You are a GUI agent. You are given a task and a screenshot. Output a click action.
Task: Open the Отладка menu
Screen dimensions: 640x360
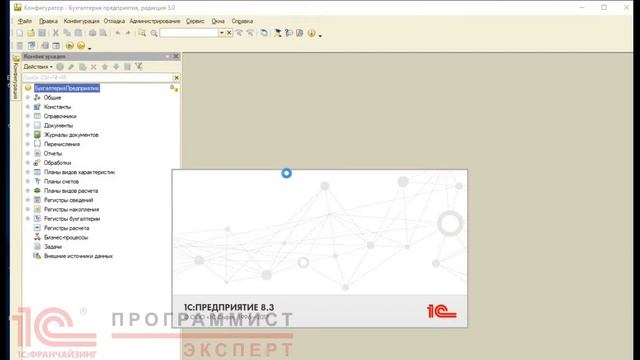(x=114, y=21)
